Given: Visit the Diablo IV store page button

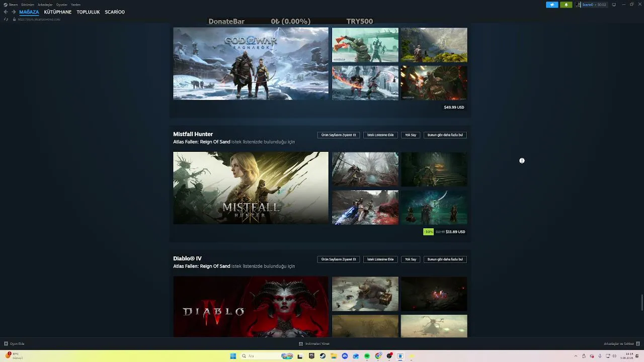Looking at the screenshot, I should pyautogui.click(x=339, y=259).
